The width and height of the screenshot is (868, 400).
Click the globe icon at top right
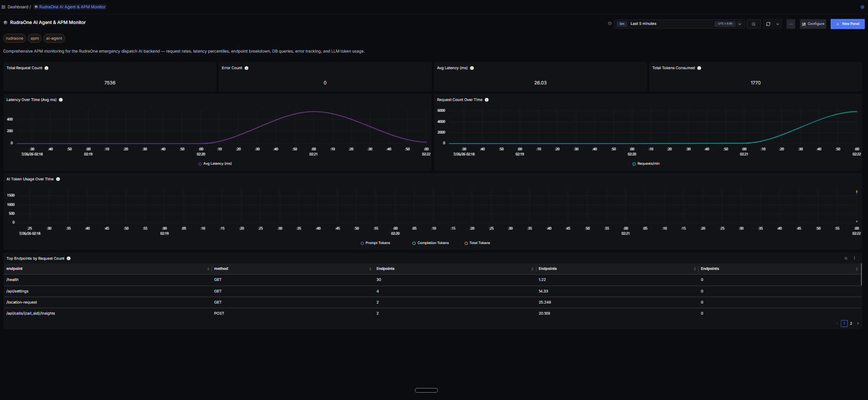[862, 7]
